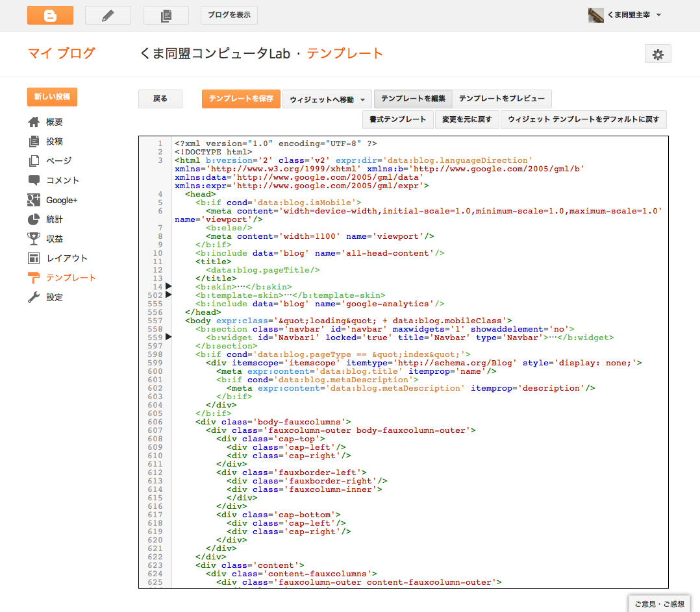Open the コメント comments section

coord(63,180)
